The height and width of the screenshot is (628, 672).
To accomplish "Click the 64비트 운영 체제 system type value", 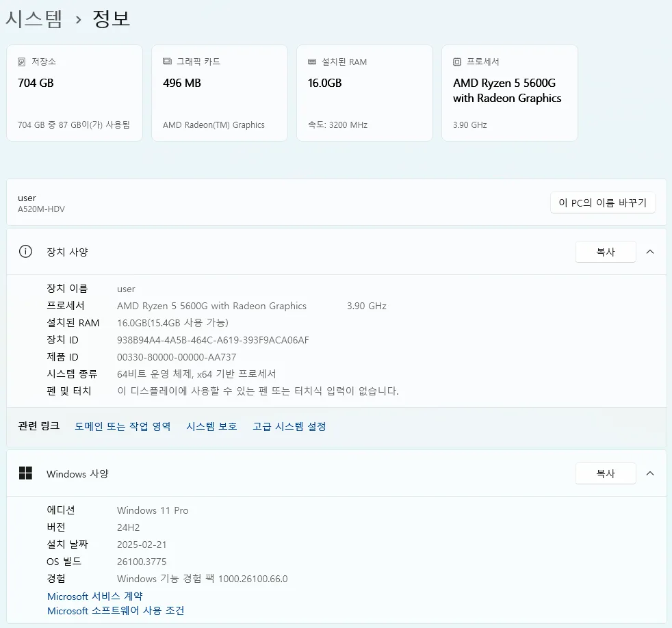I will click(196, 374).
